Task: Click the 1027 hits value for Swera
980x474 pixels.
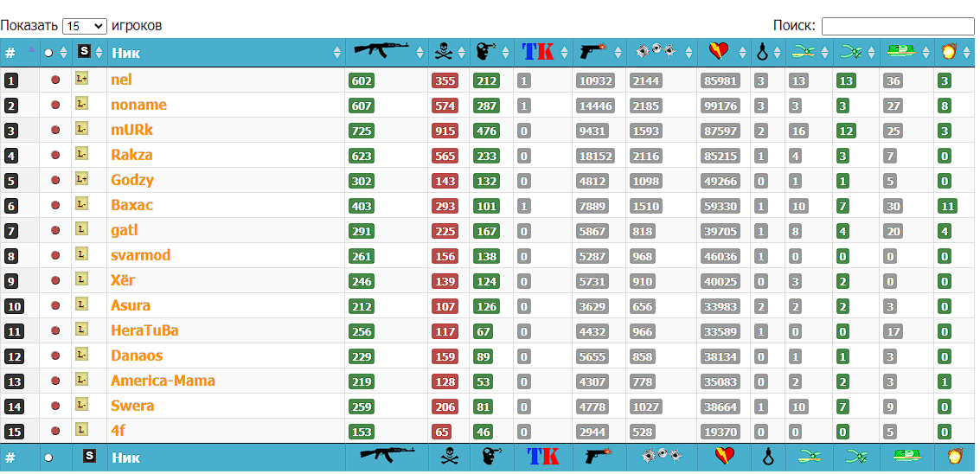Action: (645, 407)
